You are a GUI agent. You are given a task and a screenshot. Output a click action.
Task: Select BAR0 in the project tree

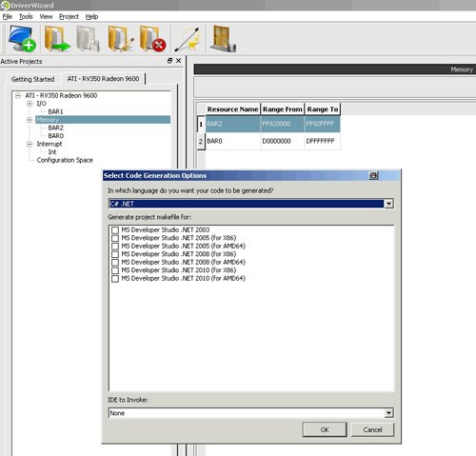point(55,136)
